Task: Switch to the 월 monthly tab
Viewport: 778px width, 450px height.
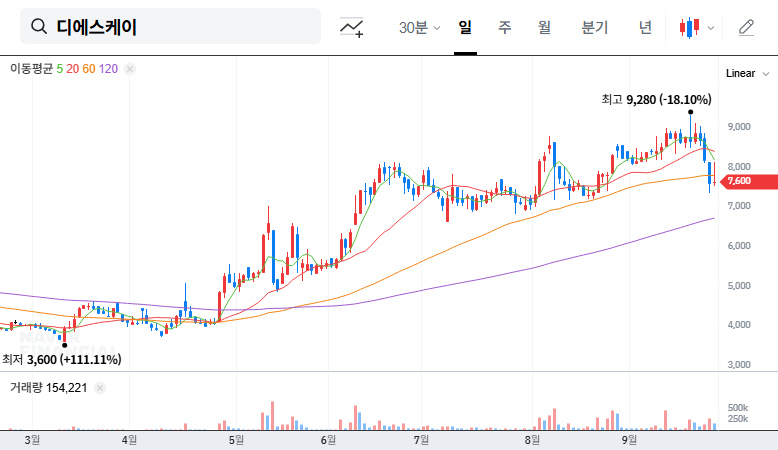Action: pos(544,27)
